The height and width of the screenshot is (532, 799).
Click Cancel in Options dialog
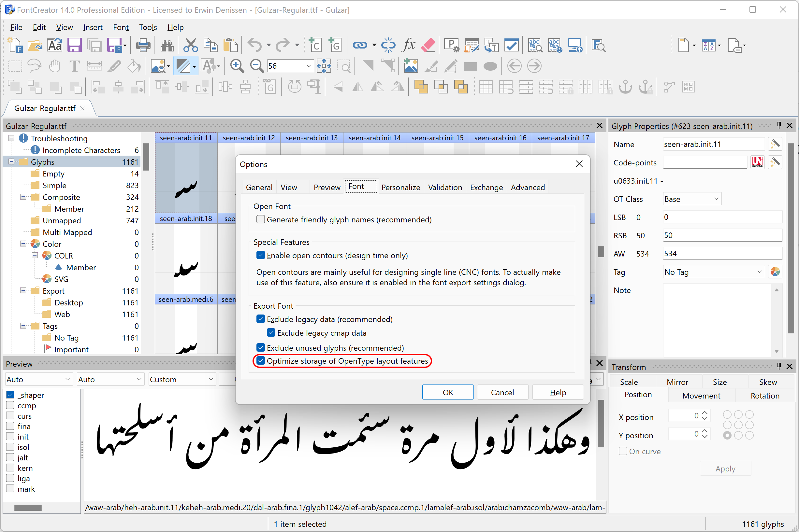pyautogui.click(x=502, y=392)
